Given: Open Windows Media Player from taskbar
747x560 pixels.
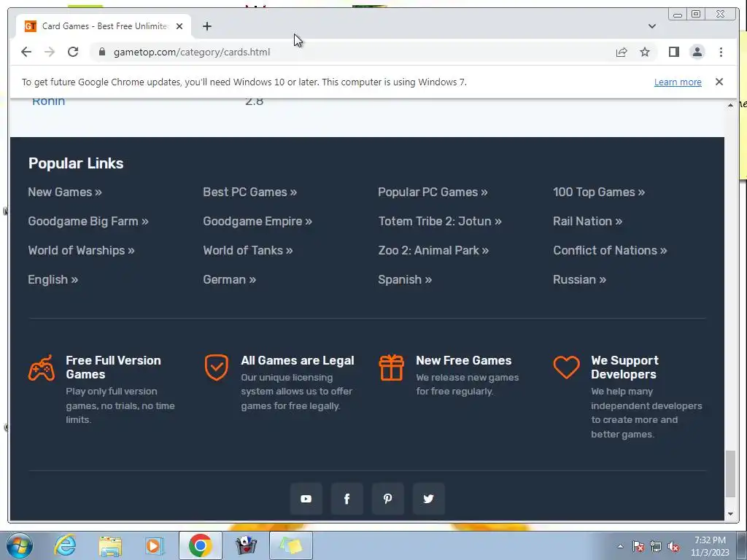Looking at the screenshot, I should (154, 545).
